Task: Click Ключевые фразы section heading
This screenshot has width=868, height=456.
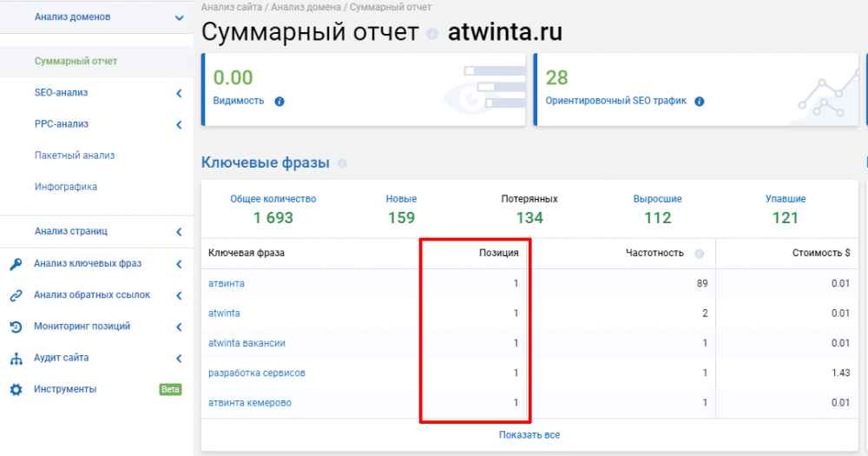Action: coord(265,163)
